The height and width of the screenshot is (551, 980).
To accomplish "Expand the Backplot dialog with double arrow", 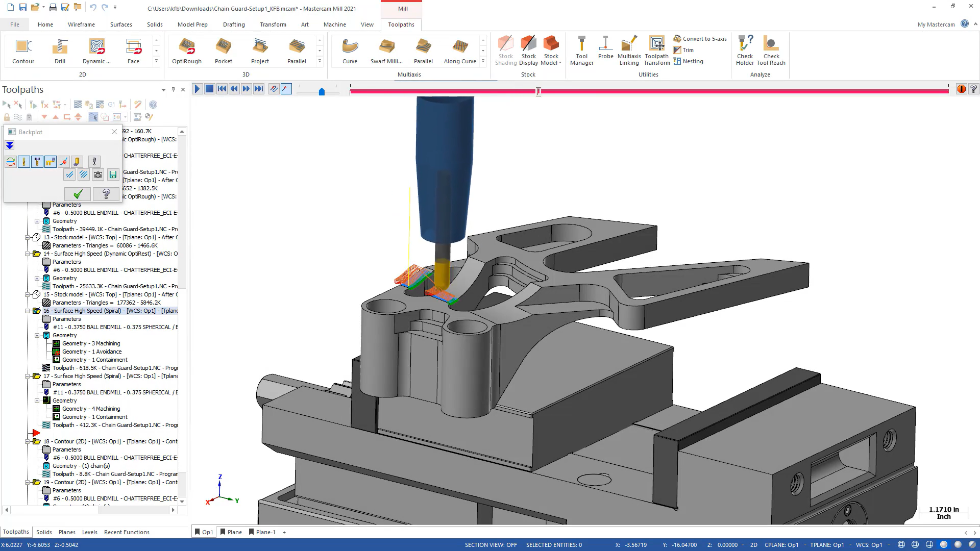I will click(10, 145).
